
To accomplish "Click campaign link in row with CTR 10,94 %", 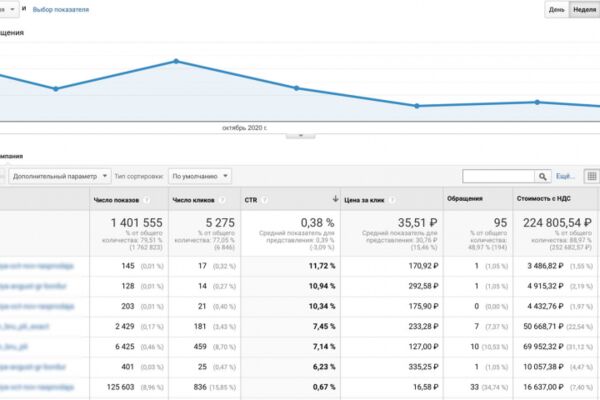I will click(33, 286).
